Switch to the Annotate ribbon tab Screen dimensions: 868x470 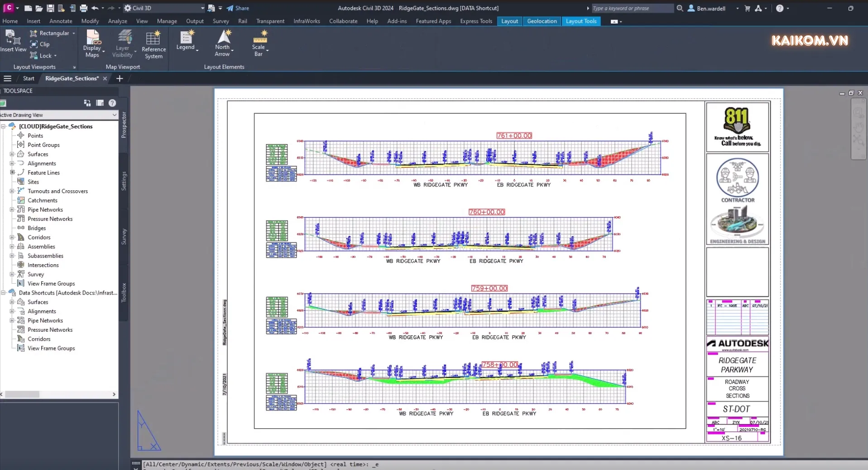[x=60, y=21]
